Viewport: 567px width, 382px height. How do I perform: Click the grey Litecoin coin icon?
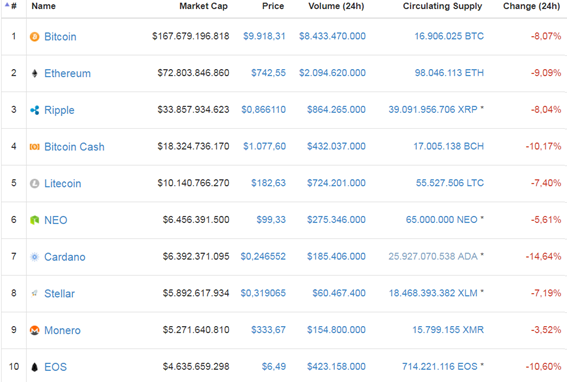coord(34,183)
